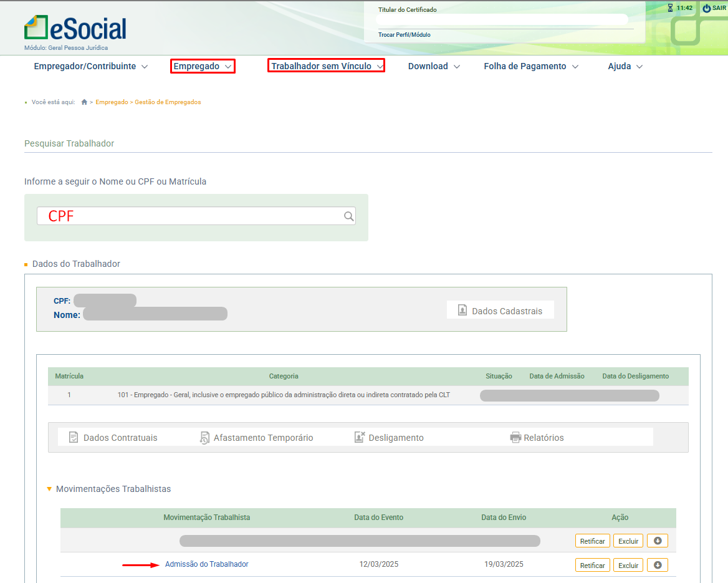Click Retificar in Admissão do Trabalhador row
Screen dimensions: 728x583
[x=592, y=565]
